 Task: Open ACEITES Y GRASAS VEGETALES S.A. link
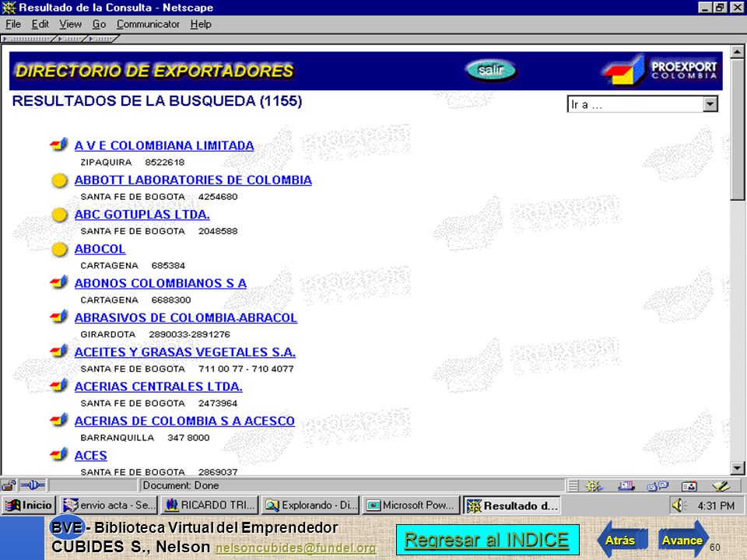185,352
